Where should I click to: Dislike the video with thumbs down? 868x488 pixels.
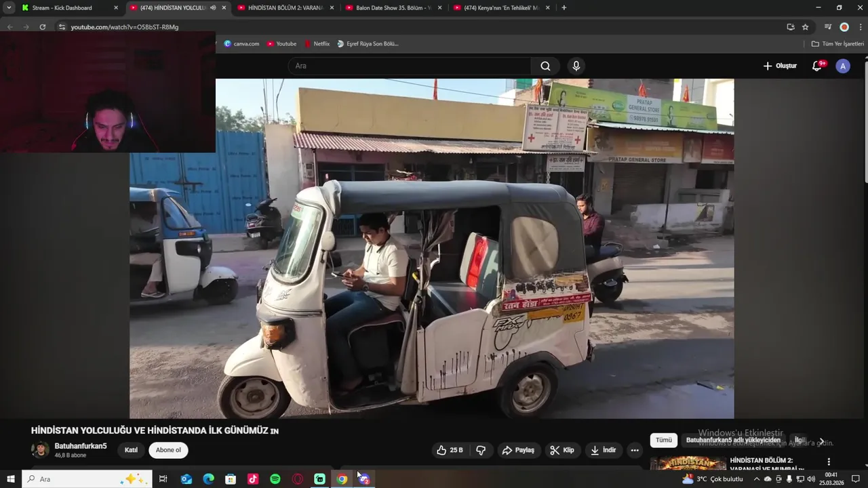tap(481, 450)
